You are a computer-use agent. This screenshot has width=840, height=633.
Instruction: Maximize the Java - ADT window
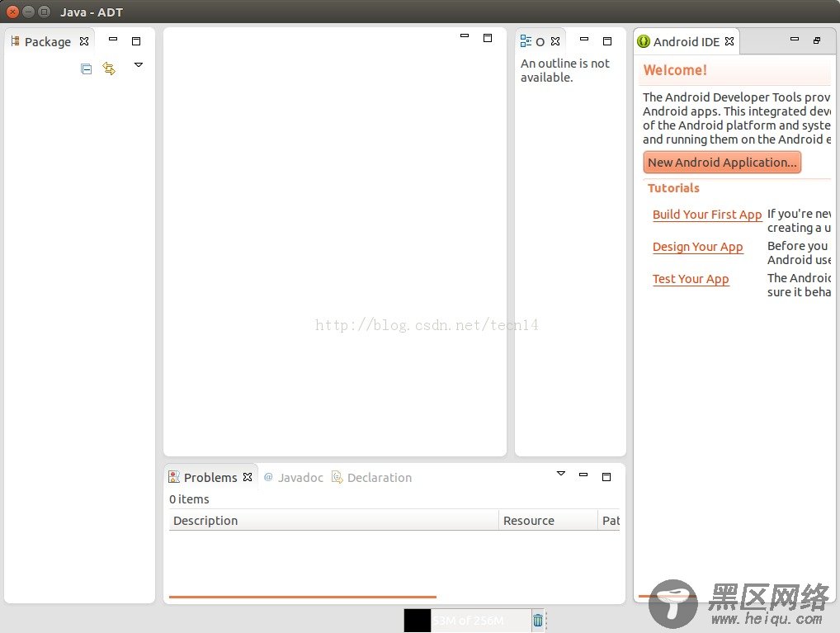[45, 12]
